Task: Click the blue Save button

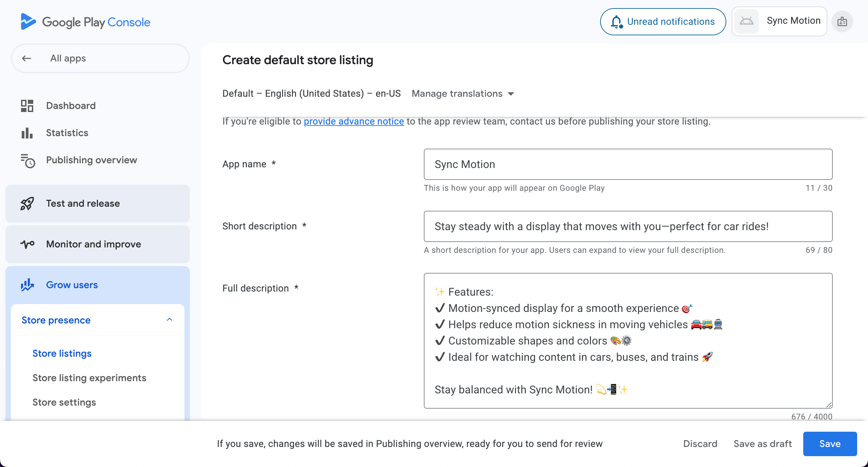Action: click(x=830, y=444)
